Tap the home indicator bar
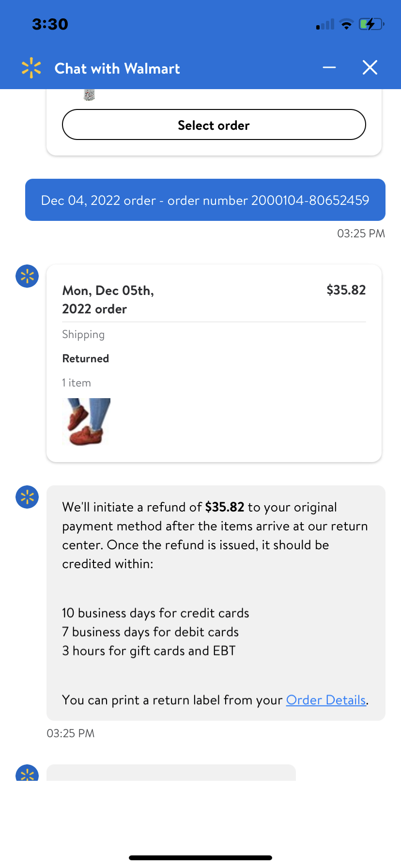The image size is (401, 868). (200, 857)
